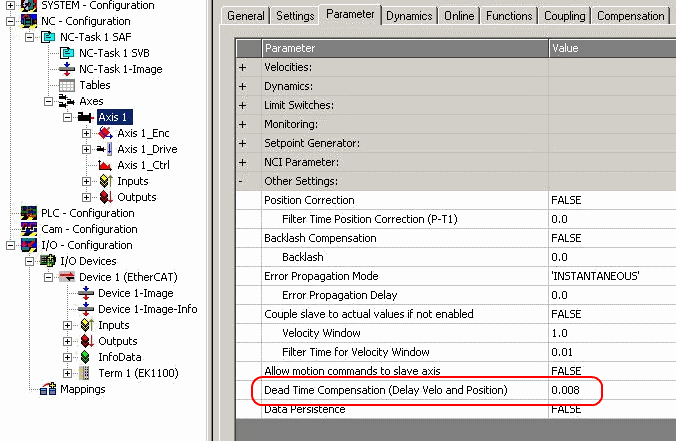
Task: Collapse the Other Settings group
Action: click(x=241, y=181)
